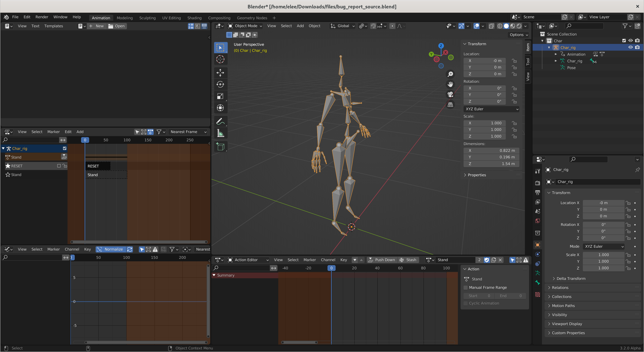Select the Rotate tool
The image size is (644, 352).
(x=220, y=84)
